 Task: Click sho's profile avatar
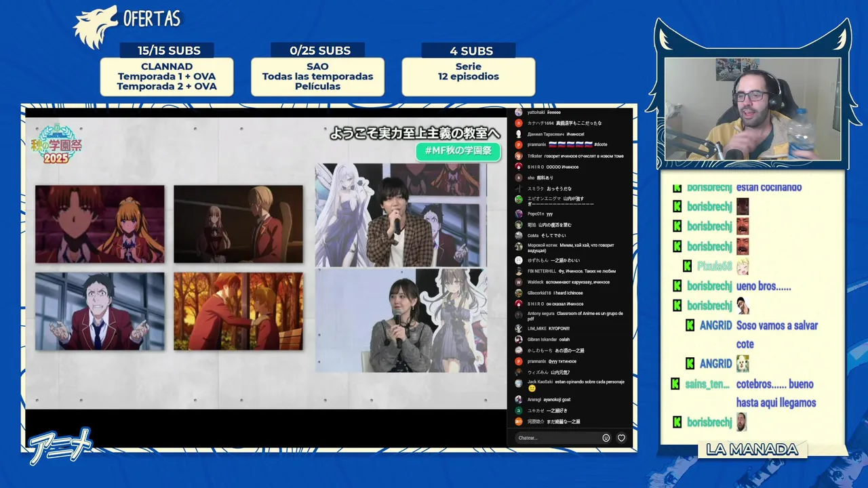pyautogui.click(x=519, y=178)
